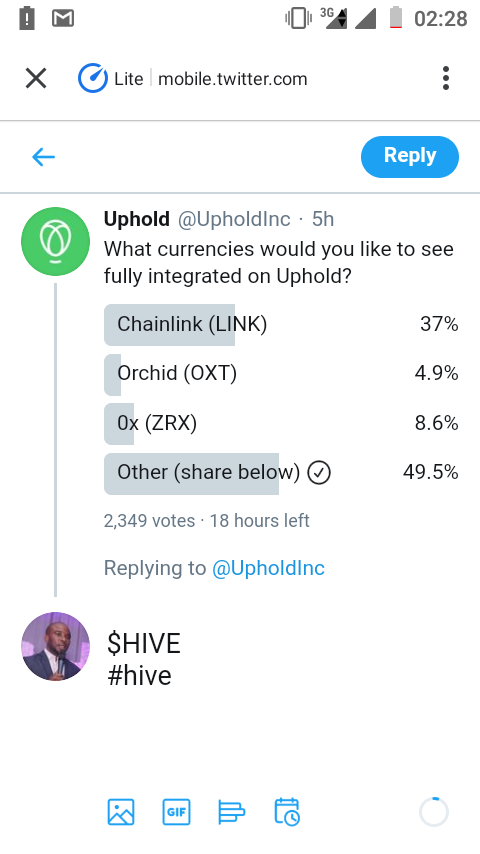Viewport: 480px width, 854px height.
Task: Select the Orchid (OXT) poll option
Action: tap(281, 374)
